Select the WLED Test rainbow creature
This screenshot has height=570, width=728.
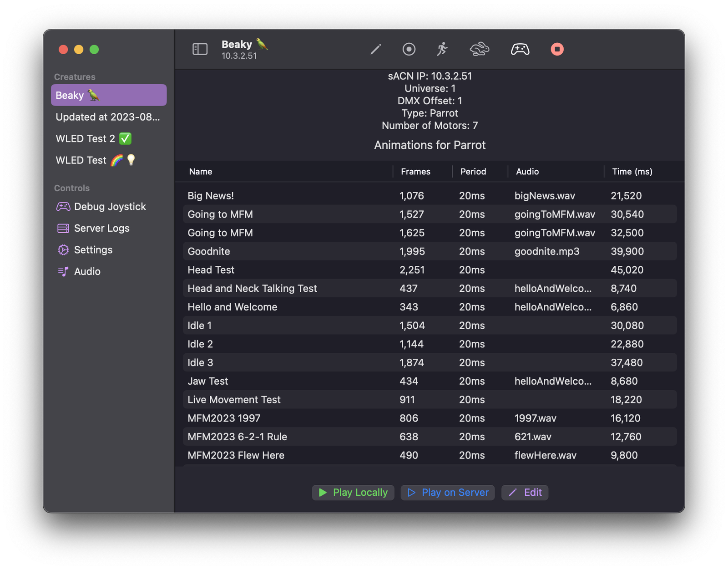[x=96, y=160]
